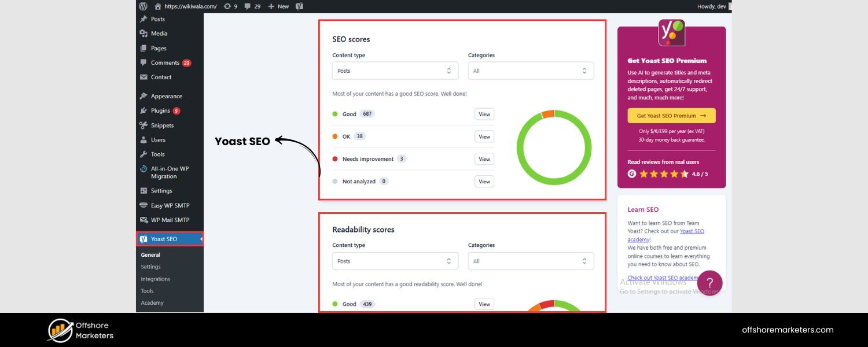Select Integrations submenu under Yoast SEO
Viewport: 868px width, 347px height.
tap(155, 279)
